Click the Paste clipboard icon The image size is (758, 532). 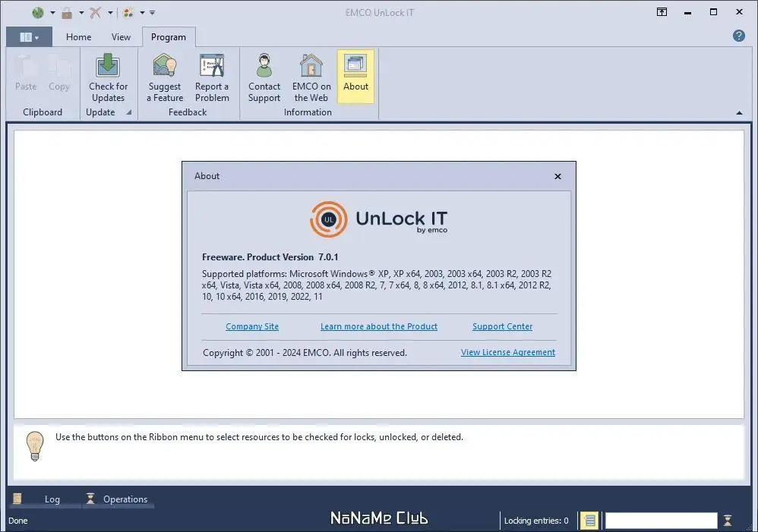(26, 74)
